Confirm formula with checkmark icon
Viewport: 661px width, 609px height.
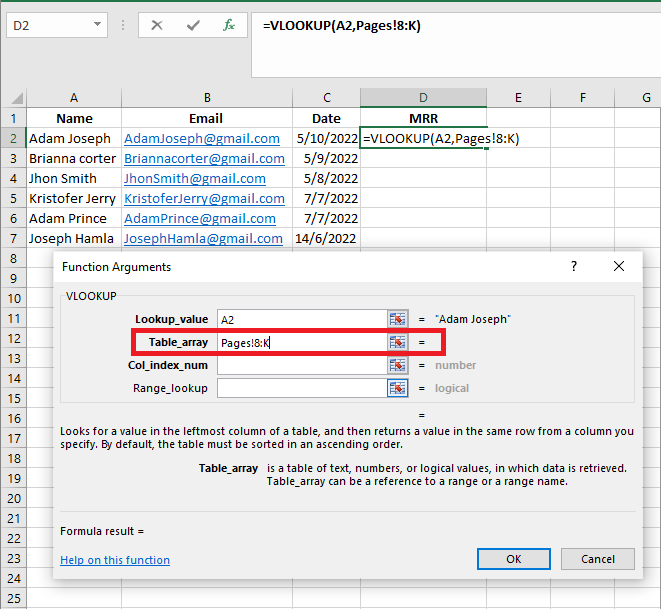coord(193,25)
